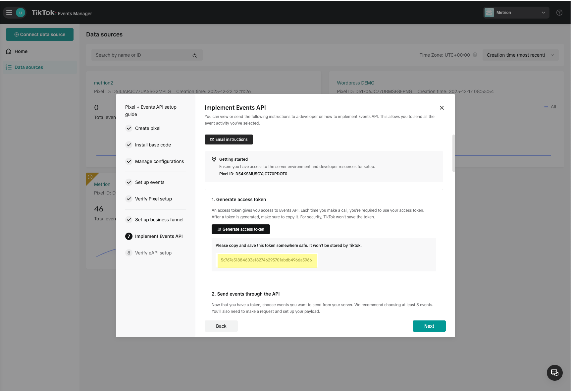Click the Back button
571x392 pixels.
tap(221, 326)
